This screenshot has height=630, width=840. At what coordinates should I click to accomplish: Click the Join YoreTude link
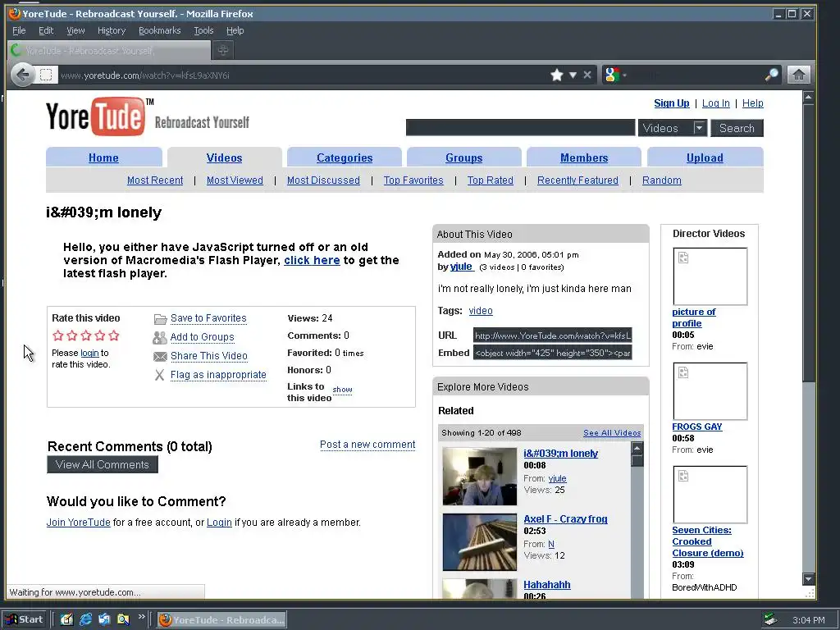pos(78,523)
